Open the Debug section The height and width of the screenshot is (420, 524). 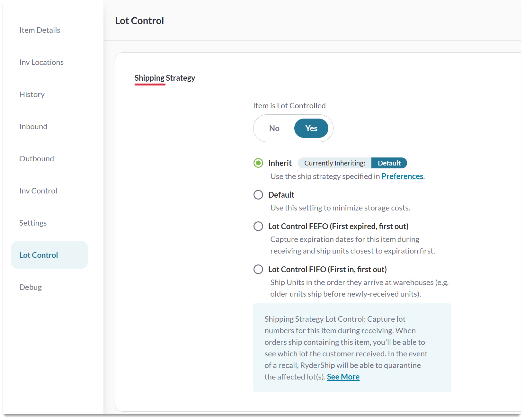tap(30, 287)
